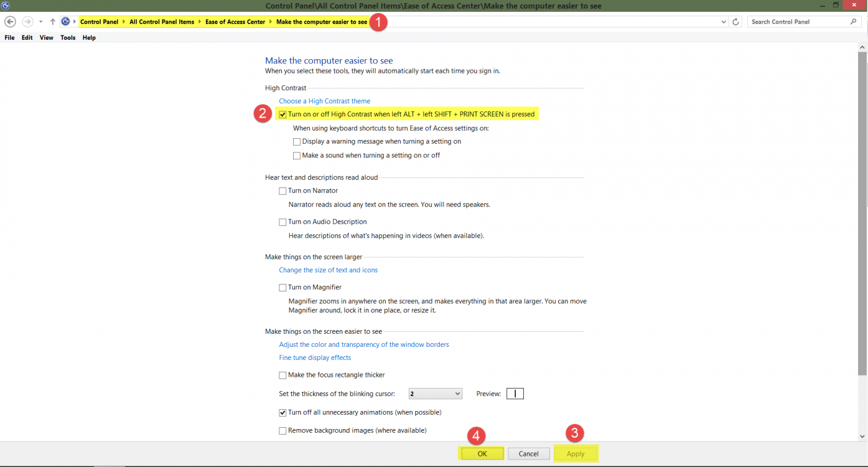Screen dimensions: 868x467
Task: Open the recent locations dropdown arrow
Action: (x=40, y=22)
